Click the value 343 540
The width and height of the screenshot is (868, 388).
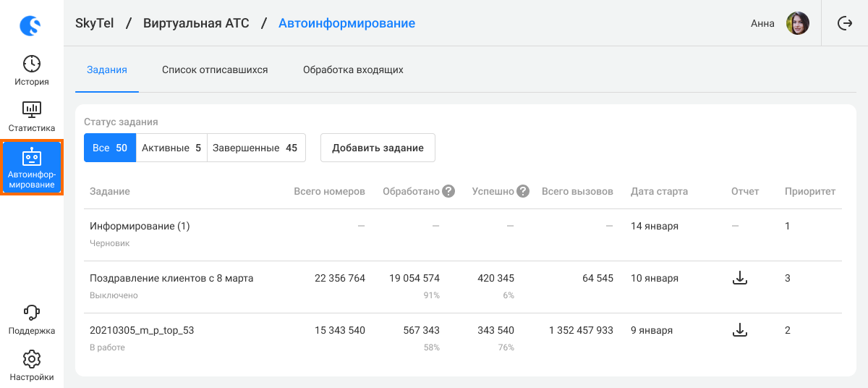[496, 330]
